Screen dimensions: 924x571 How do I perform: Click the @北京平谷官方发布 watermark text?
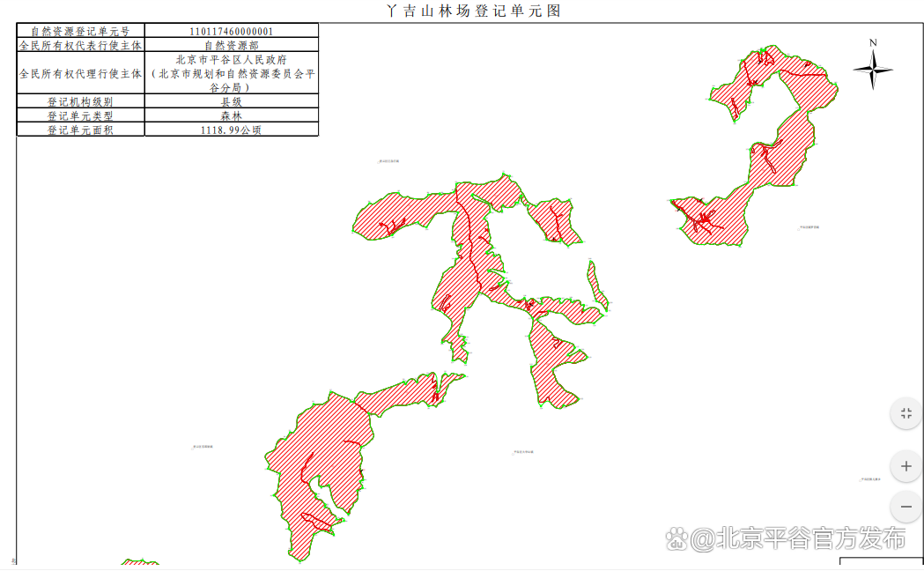(798, 538)
